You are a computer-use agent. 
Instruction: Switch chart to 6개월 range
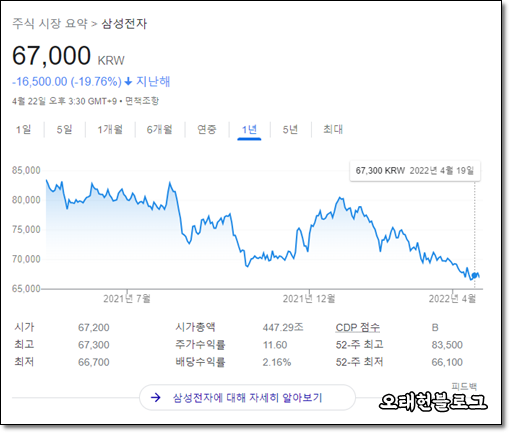click(159, 129)
